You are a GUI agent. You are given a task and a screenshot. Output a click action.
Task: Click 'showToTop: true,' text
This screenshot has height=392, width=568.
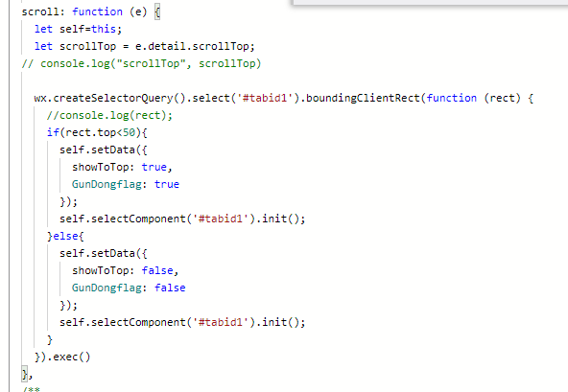pyautogui.click(x=122, y=167)
